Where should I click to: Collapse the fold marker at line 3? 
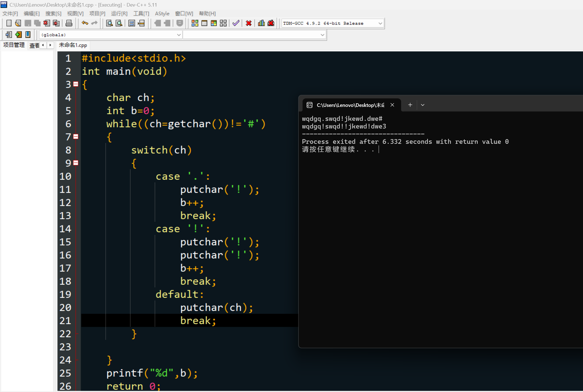point(76,84)
